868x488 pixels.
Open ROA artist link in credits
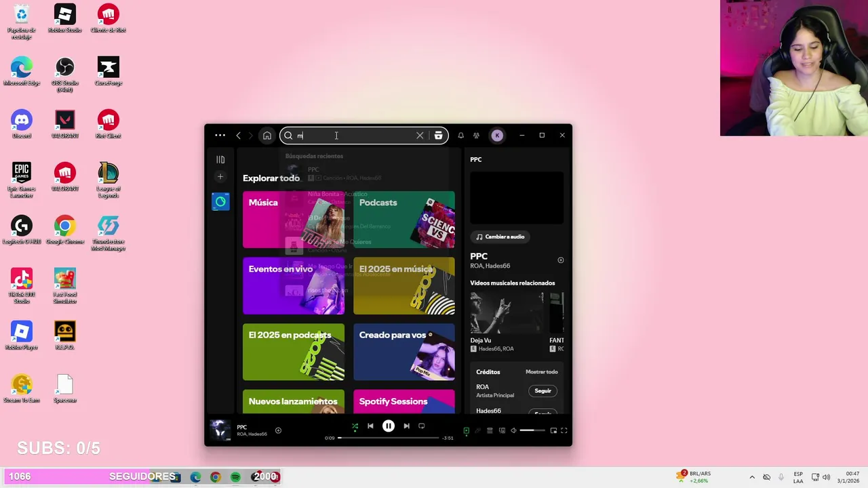point(482,387)
